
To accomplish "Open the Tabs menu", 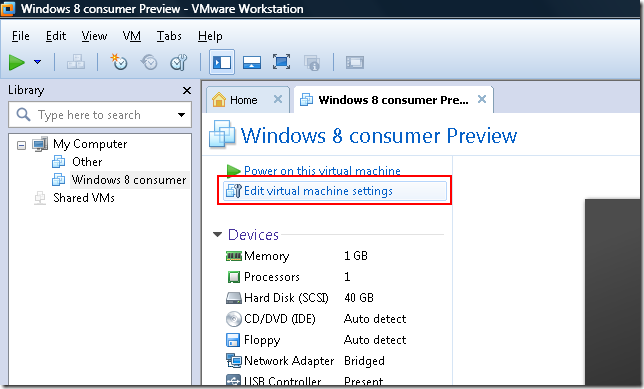I will coord(169,36).
